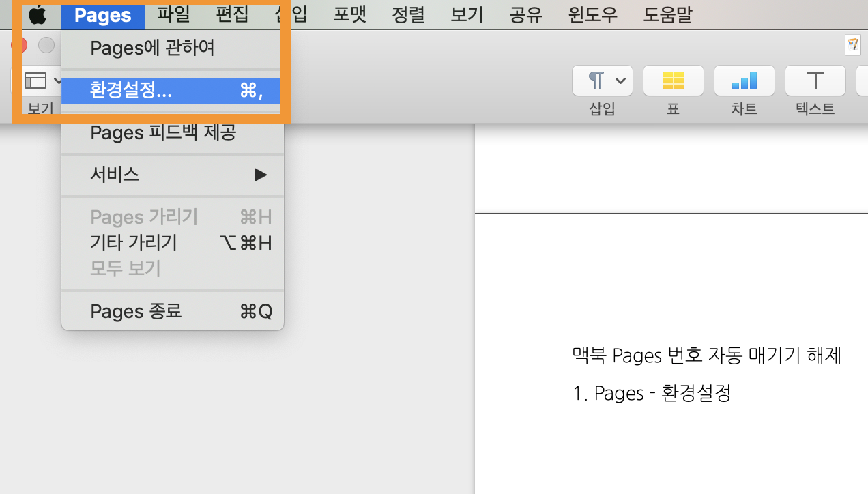The width and height of the screenshot is (868, 494).
Task: Open the 파일 menu
Action: pyautogui.click(x=173, y=14)
